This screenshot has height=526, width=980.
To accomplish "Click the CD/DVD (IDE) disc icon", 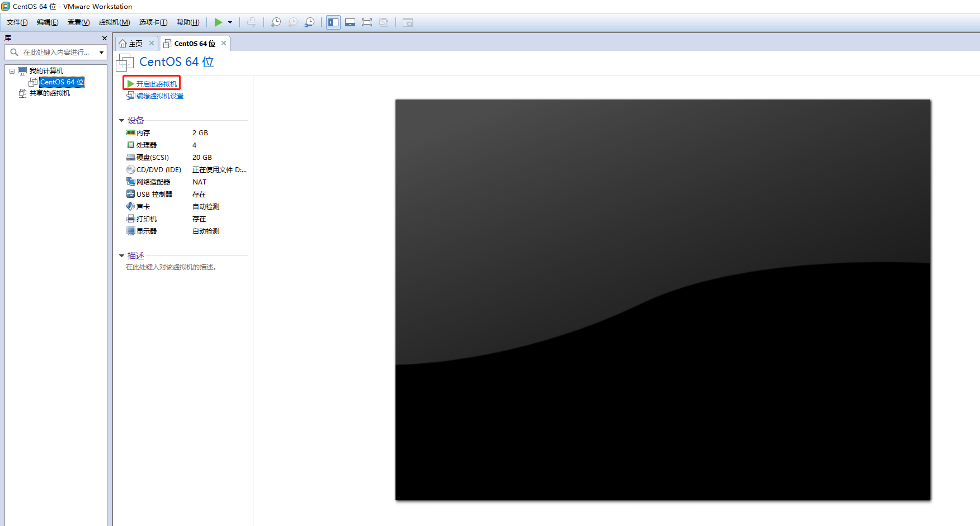I will point(131,170).
